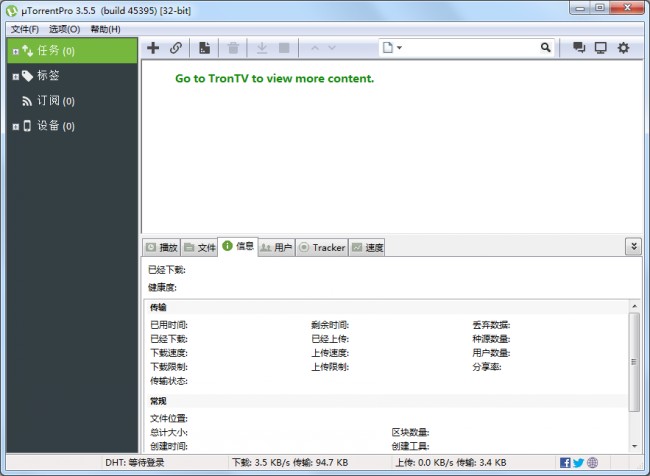This screenshot has width=650, height=476.
Task: Stop torrent square icon in toolbar
Action: coord(284,48)
